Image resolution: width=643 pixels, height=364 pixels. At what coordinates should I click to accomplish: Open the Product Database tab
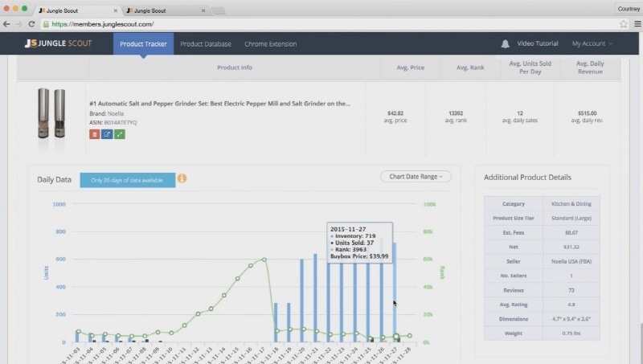(x=206, y=44)
